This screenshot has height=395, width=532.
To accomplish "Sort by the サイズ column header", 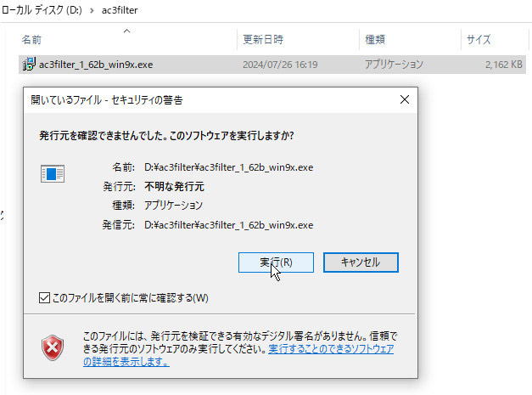I will (x=478, y=40).
